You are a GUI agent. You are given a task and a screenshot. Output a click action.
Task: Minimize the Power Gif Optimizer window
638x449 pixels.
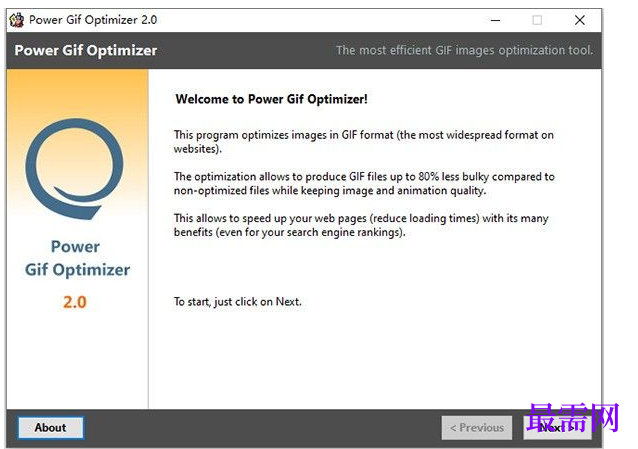[495, 20]
